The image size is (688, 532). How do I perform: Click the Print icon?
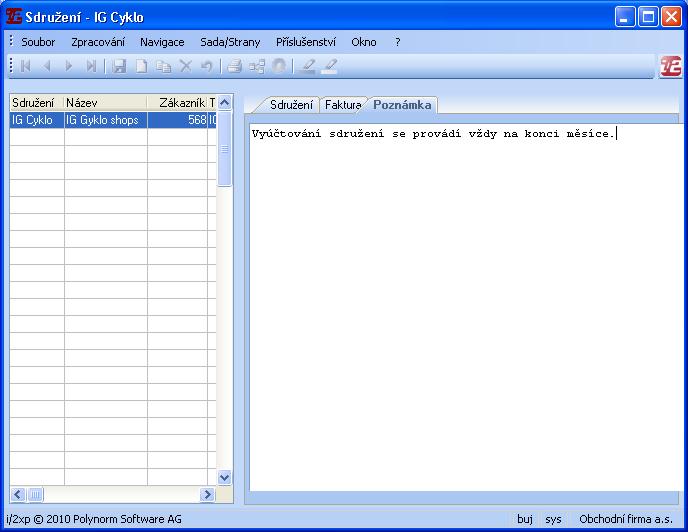pos(235,66)
